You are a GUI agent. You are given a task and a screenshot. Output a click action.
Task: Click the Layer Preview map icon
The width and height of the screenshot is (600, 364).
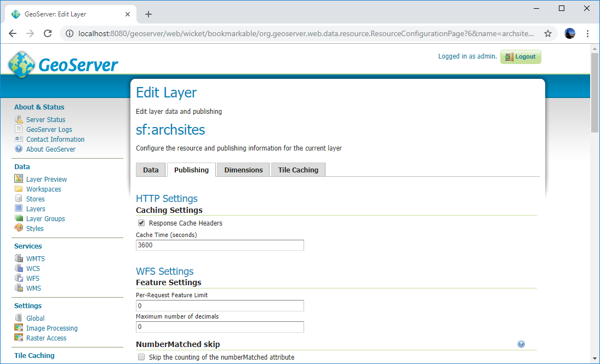[19, 178]
